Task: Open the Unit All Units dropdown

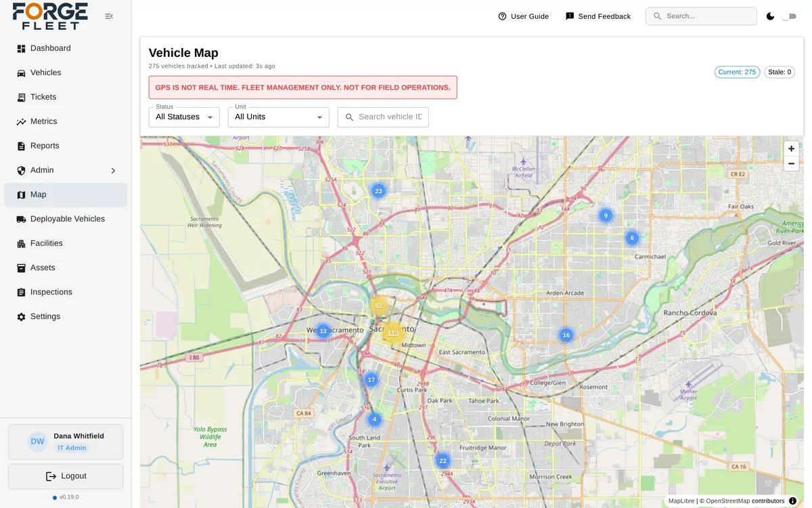Action: pyautogui.click(x=279, y=117)
